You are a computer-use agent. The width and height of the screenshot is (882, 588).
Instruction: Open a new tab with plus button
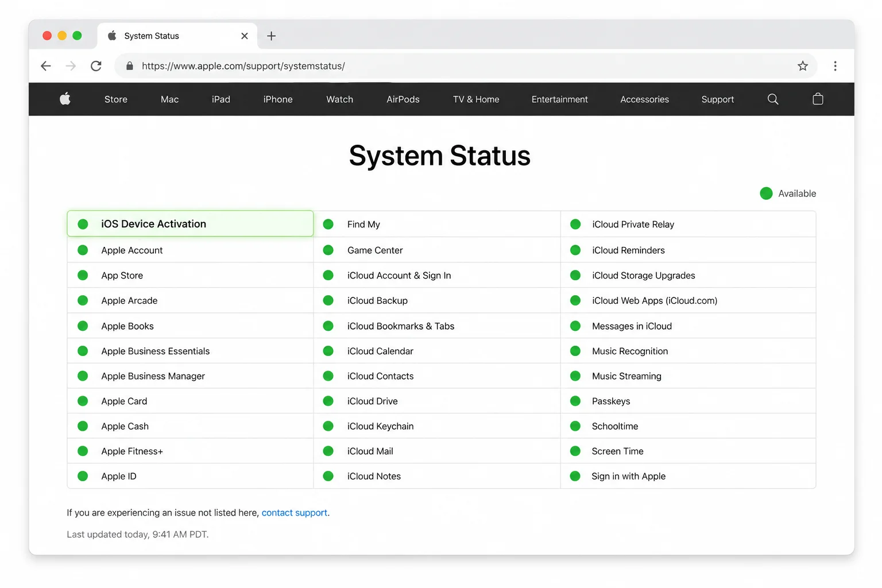[x=272, y=36]
